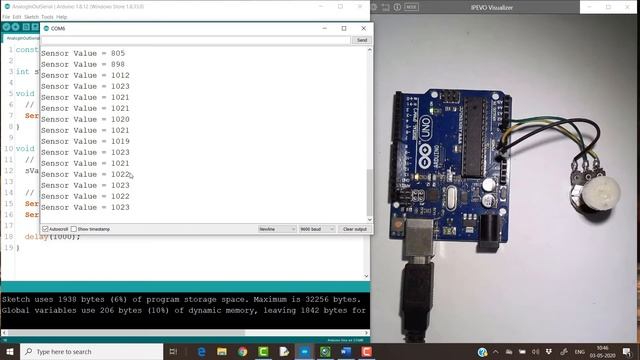Image resolution: width=640 pixels, height=360 pixels.
Task: Click the Arduino board camera image in IPEVO
Action: pos(505,178)
